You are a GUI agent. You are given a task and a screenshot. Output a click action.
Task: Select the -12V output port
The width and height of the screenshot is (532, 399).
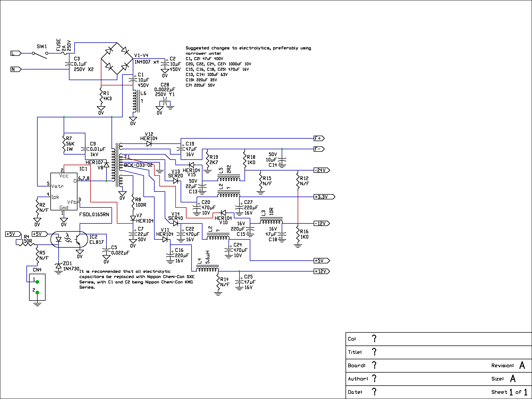tap(322, 224)
